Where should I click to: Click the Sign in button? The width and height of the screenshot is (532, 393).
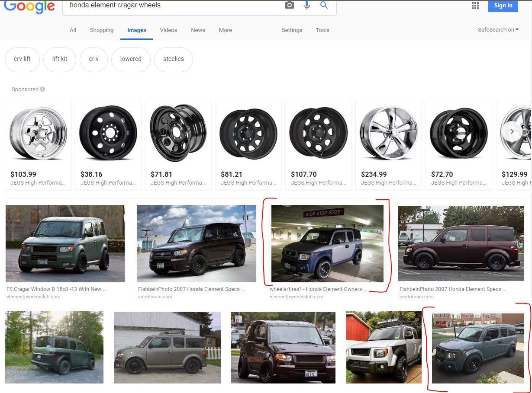(x=503, y=6)
